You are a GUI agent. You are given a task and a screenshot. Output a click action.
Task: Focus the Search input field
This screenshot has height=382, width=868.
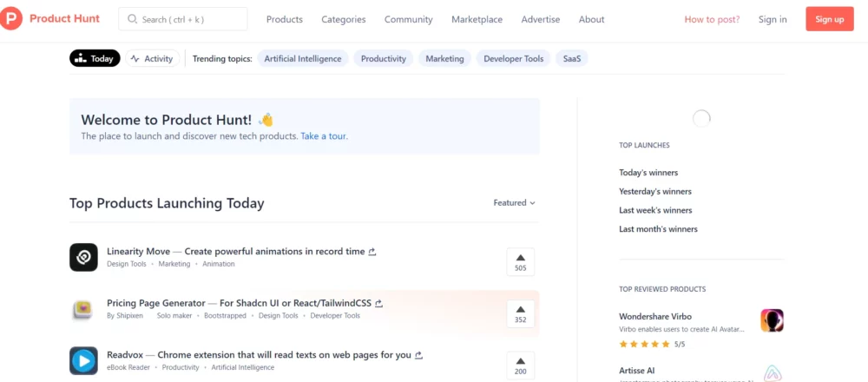tap(183, 19)
